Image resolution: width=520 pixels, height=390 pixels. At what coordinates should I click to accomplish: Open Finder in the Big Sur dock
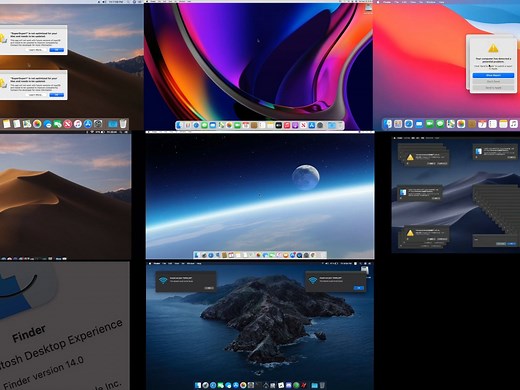point(388,124)
